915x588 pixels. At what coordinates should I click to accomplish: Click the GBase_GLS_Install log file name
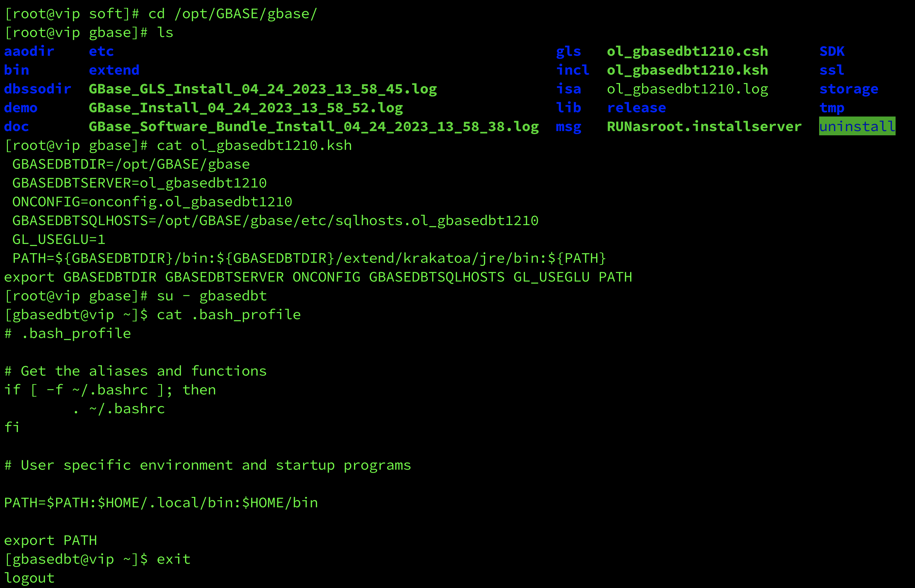click(263, 89)
